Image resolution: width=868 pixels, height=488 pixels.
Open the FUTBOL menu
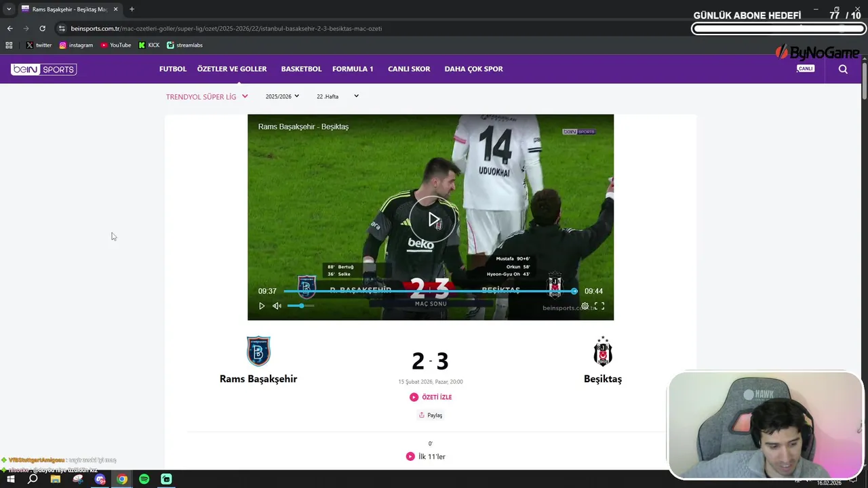173,69
